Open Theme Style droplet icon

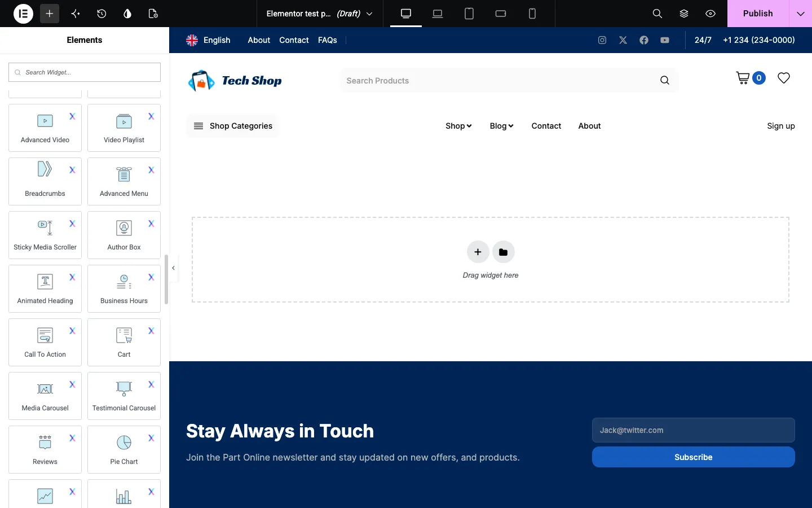click(x=127, y=14)
